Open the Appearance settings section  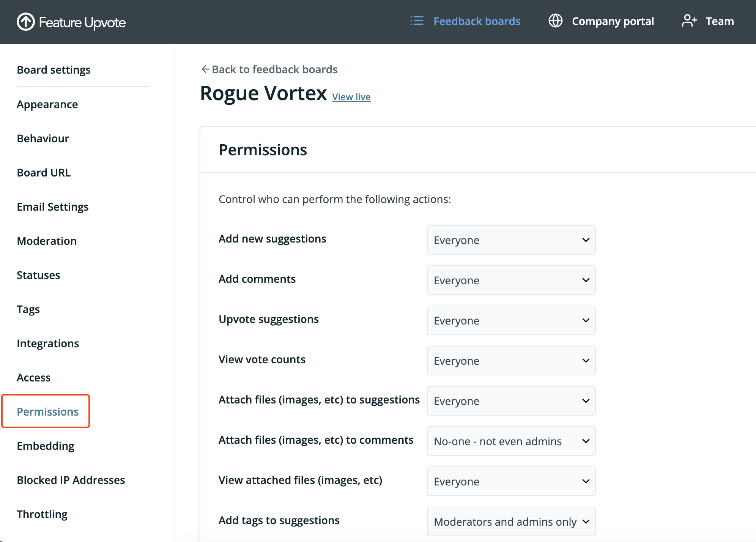[x=47, y=104]
